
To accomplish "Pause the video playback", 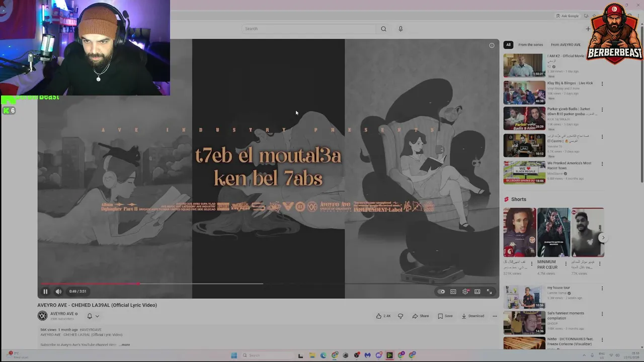I will click(45, 292).
